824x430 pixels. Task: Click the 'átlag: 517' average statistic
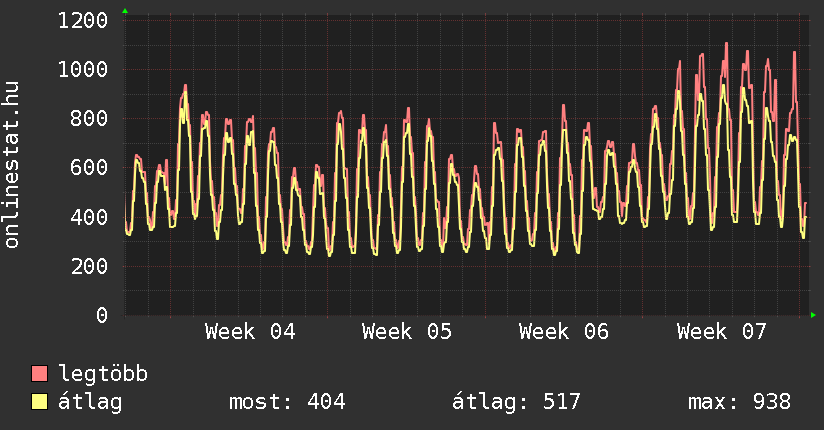point(516,402)
